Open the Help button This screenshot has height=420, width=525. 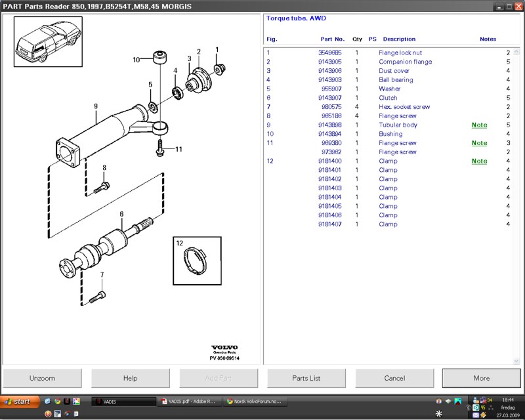click(x=131, y=378)
